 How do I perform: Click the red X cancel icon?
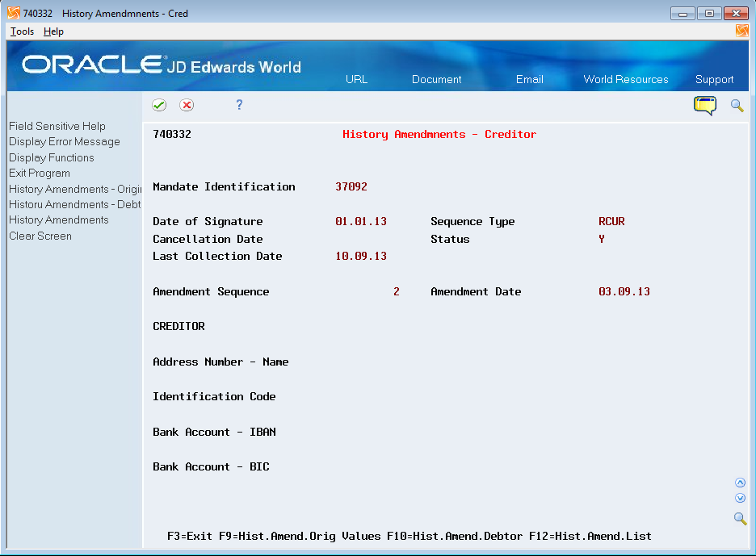coord(187,105)
